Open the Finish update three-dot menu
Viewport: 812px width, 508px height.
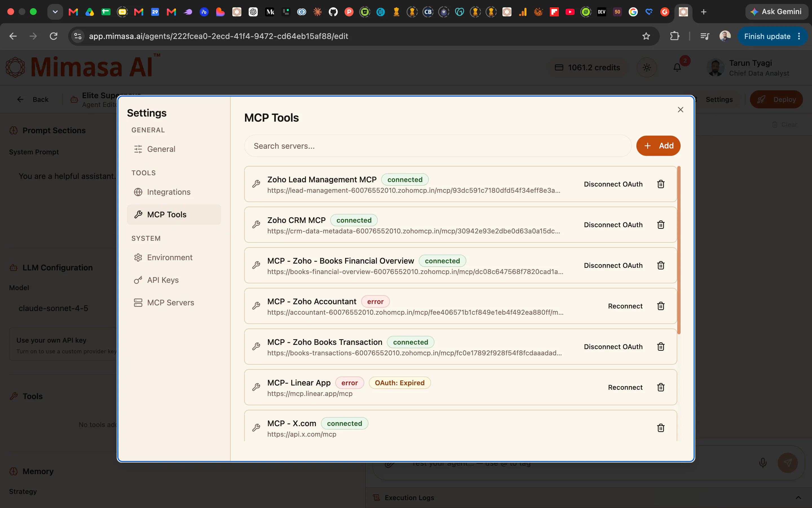pyautogui.click(x=799, y=36)
